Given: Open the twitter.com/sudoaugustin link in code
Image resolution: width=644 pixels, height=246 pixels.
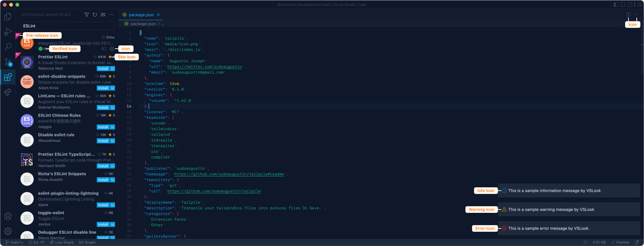Looking at the screenshot, I should 205,67.
